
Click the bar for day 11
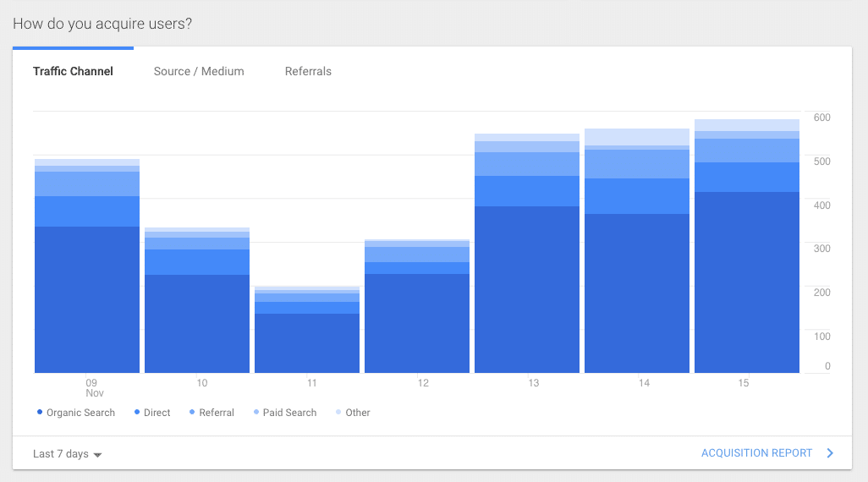pos(307,329)
